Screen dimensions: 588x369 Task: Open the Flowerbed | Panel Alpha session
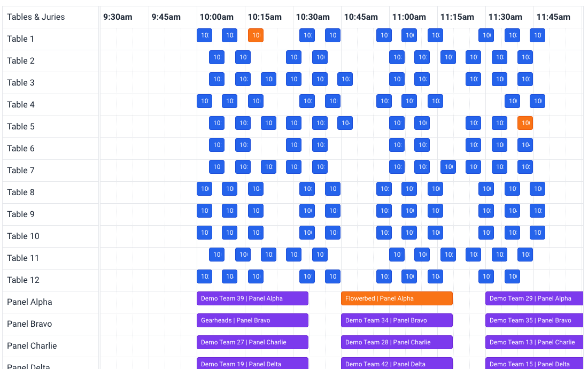click(397, 298)
